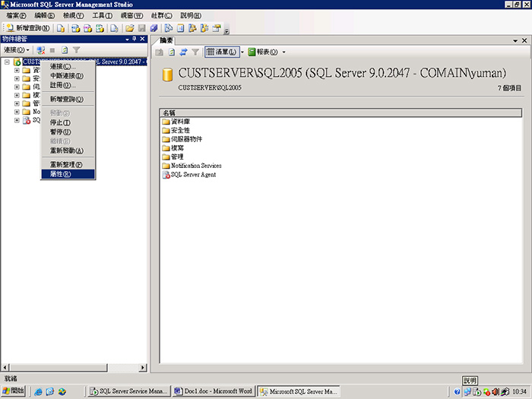532x399 pixels.
Task: Click the Analysis Services MDX Query icon
Action: click(x=75, y=28)
